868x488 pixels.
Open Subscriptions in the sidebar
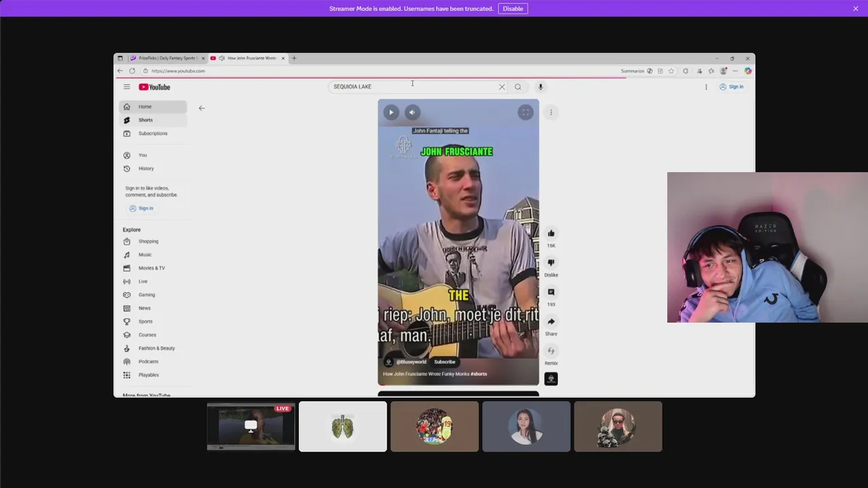[153, 134]
